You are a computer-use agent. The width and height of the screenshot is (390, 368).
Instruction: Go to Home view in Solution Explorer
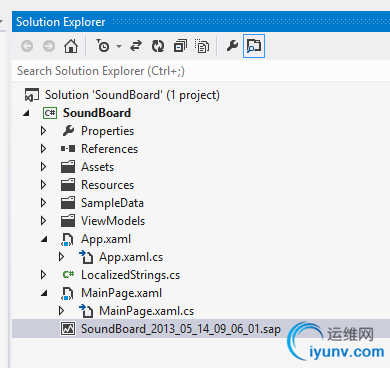(x=71, y=46)
